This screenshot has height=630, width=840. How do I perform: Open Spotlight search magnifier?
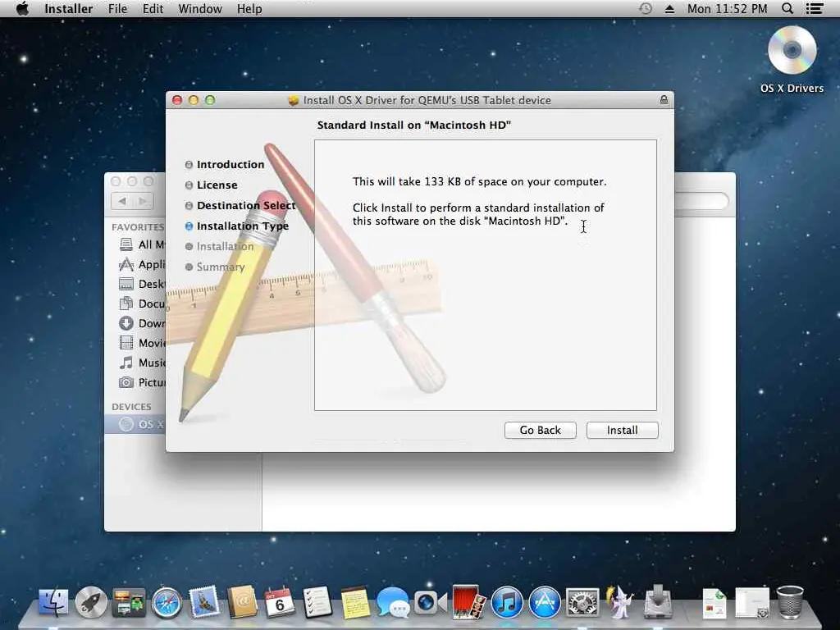point(787,8)
